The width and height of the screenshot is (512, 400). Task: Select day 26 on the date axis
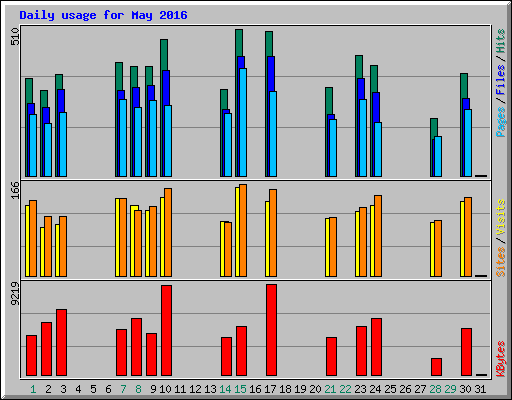405,389
